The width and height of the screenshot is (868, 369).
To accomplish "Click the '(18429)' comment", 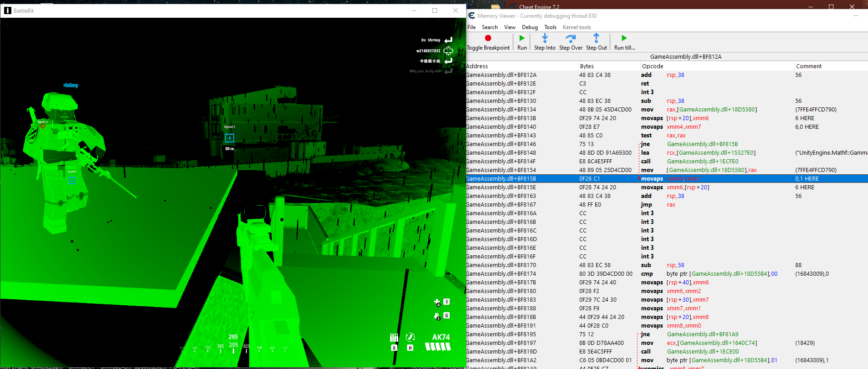I will tap(805, 343).
